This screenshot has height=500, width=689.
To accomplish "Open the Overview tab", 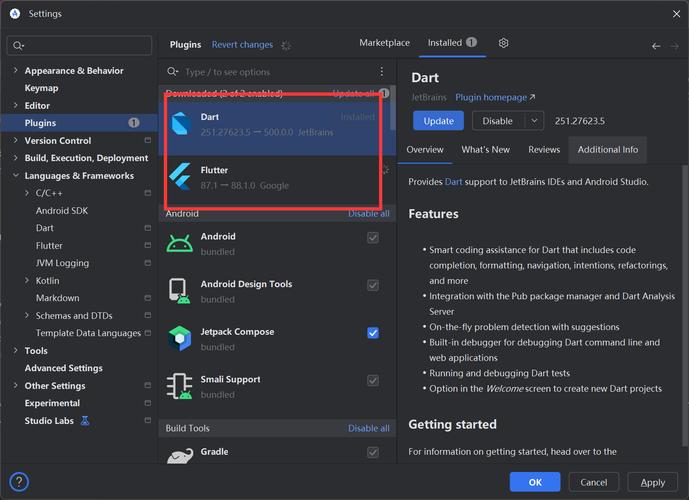I will (x=425, y=149).
